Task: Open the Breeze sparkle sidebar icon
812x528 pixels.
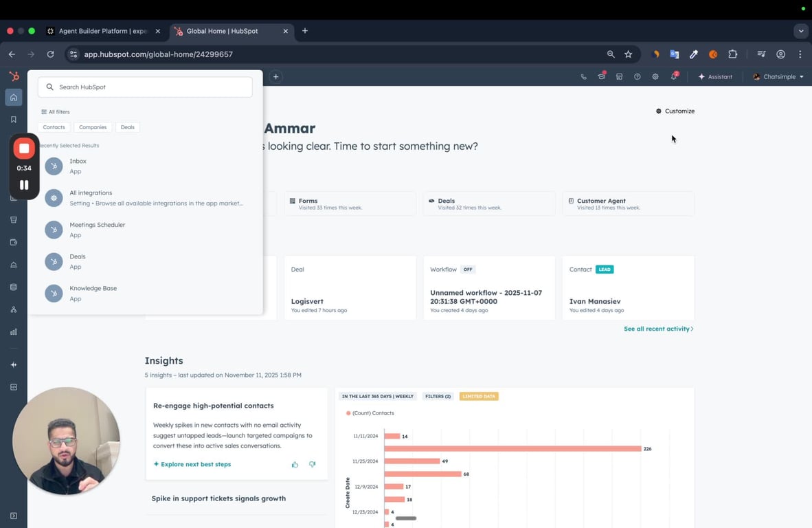Action: point(14,365)
